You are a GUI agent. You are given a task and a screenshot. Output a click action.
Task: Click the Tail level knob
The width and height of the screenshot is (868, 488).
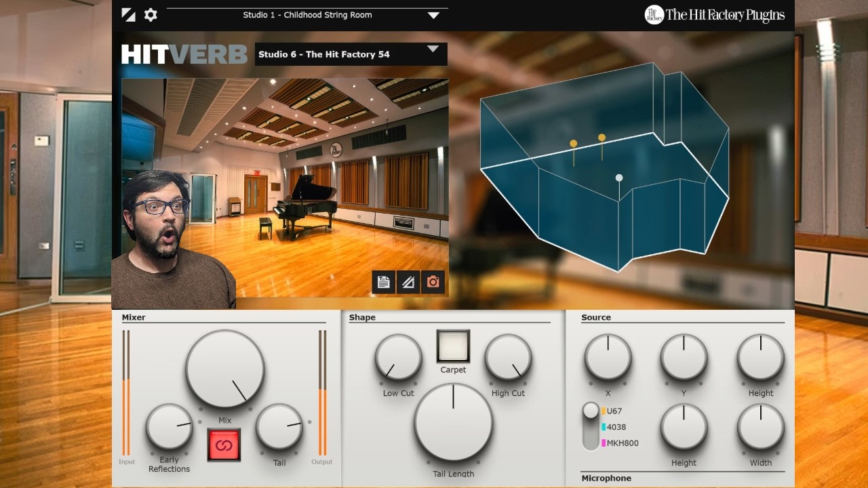[x=279, y=427]
